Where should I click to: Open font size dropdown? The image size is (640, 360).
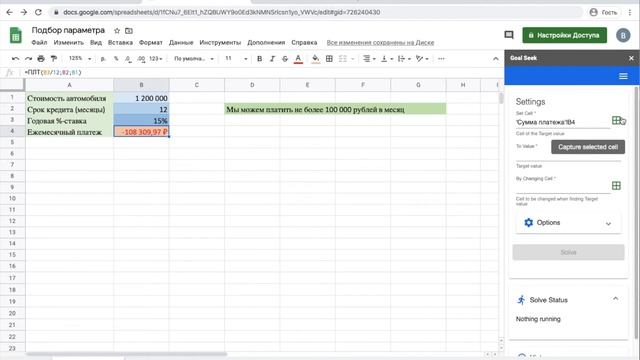click(236, 59)
